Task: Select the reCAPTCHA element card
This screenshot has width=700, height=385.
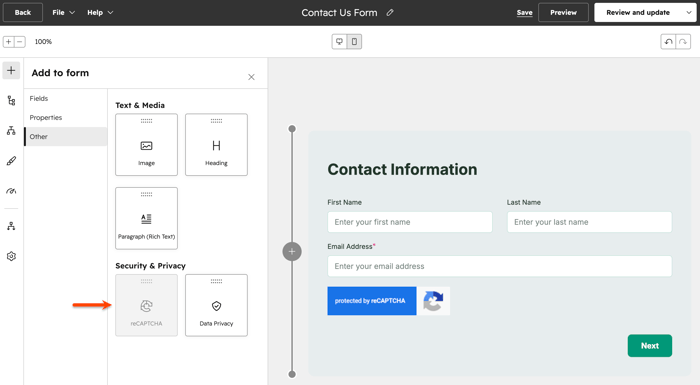Action: point(146,305)
